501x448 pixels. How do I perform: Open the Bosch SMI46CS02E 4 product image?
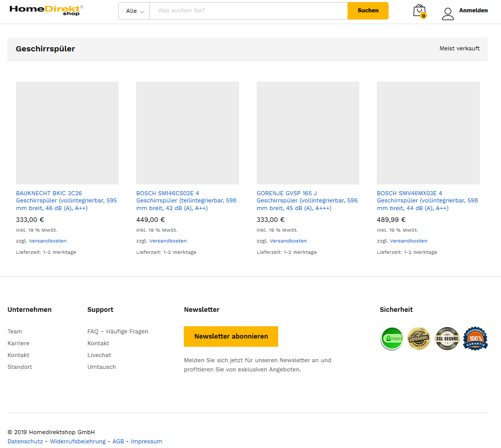(x=187, y=133)
